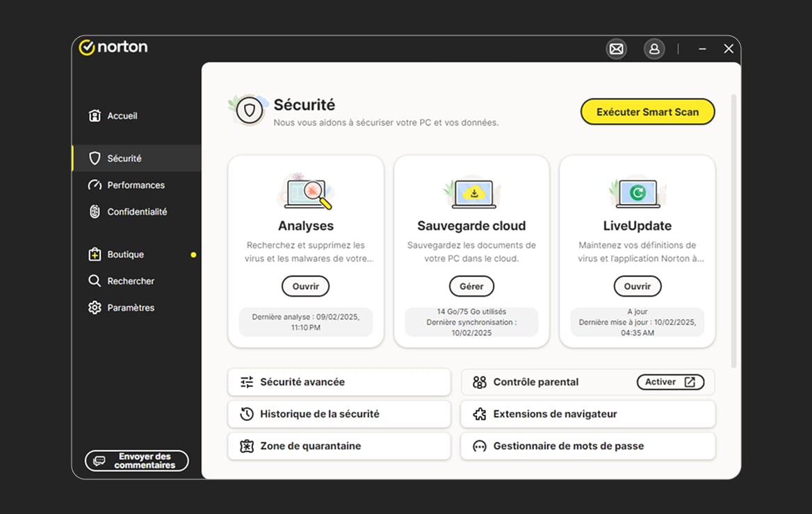Go to Accueil in the sidebar

[122, 116]
